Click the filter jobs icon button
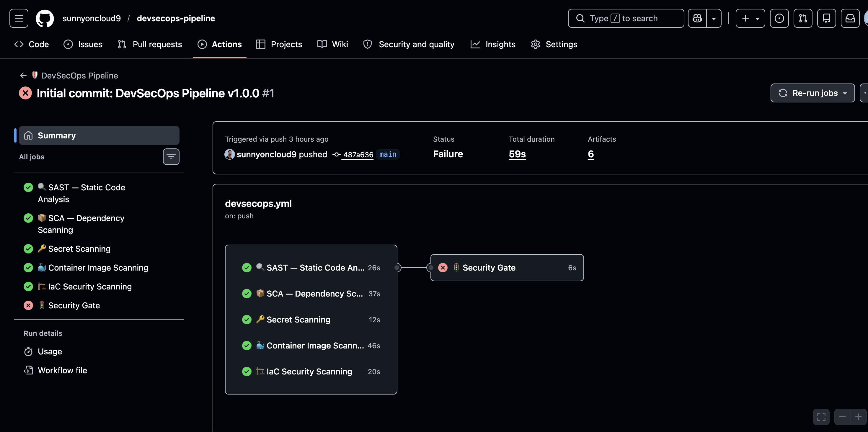This screenshot has height=432, width=868. [171, 157]
